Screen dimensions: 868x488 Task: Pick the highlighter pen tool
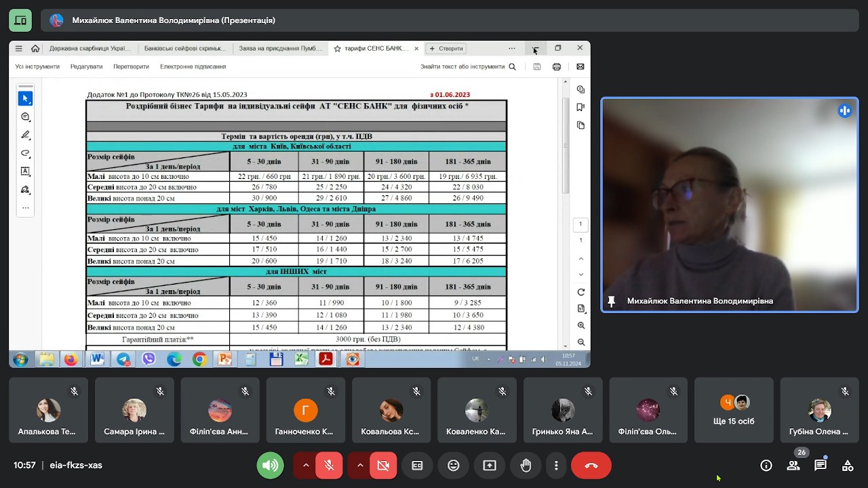(25, 135)
